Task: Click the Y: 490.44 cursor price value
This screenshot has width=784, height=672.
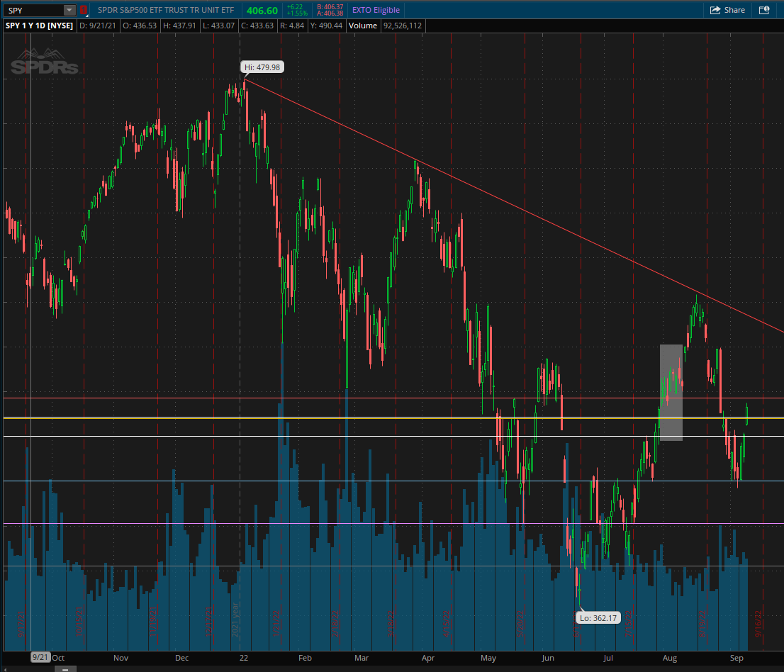Action: tap(327, 26)
